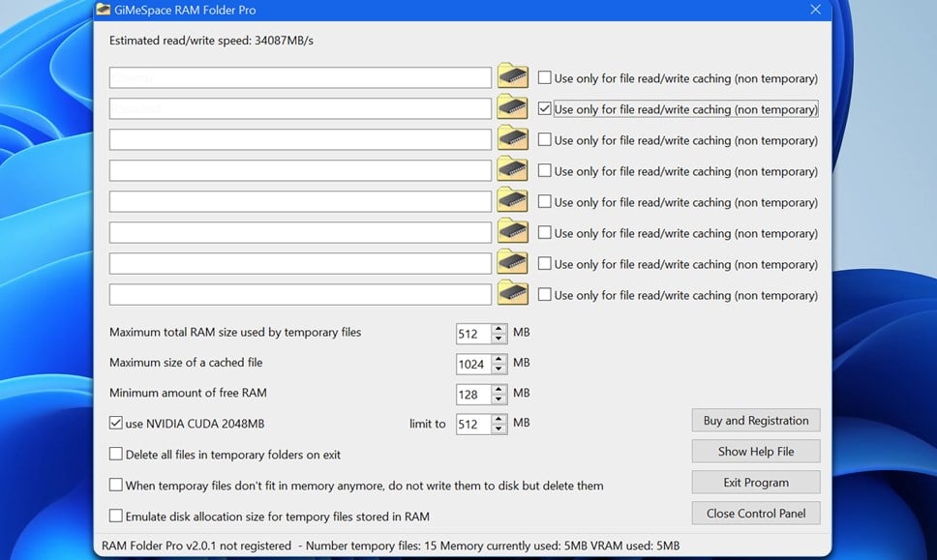Click the seventh row's RAM folder icon
This screenshot has width=937, height=560.
coord(513,263)
